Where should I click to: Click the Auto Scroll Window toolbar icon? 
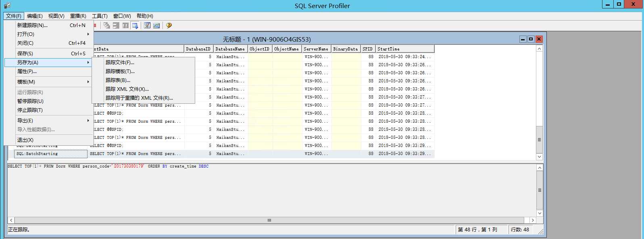coord(135,25)
